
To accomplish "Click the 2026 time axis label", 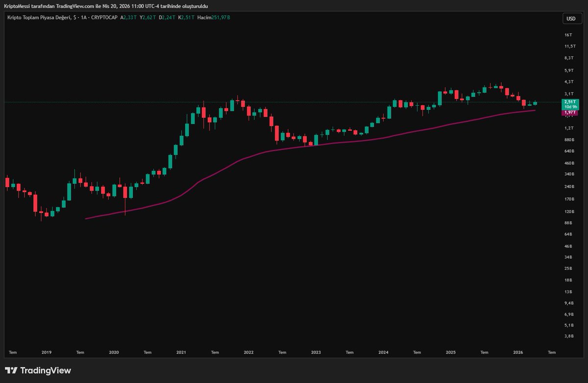I will click(x=518, y=352).
